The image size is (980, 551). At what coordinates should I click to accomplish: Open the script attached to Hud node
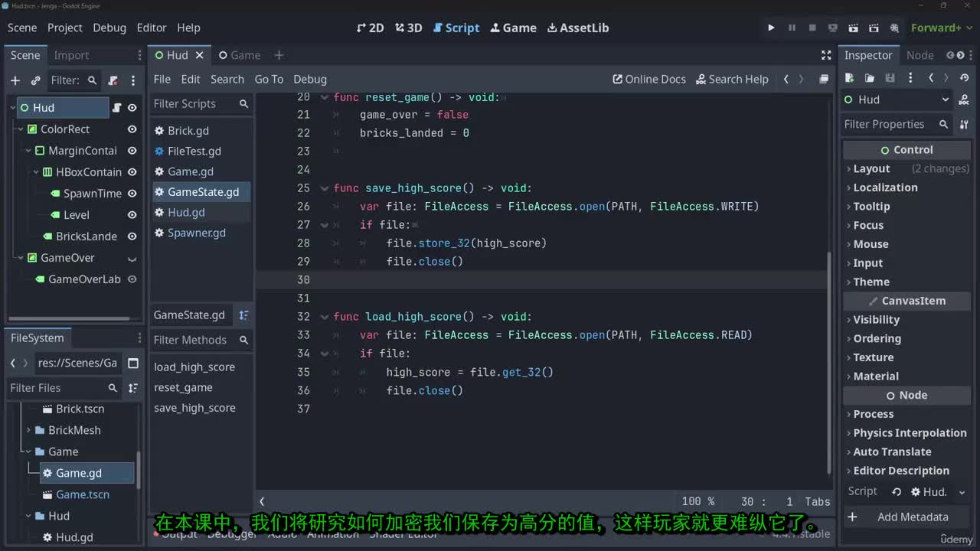(117, 108)
